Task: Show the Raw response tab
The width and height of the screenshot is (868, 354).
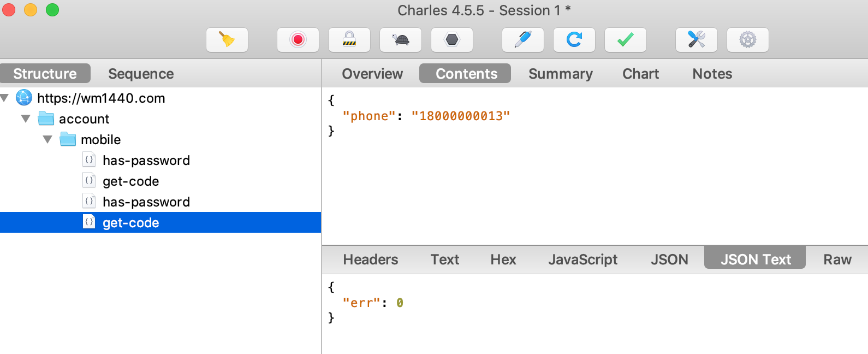Action: pos(837,259)
